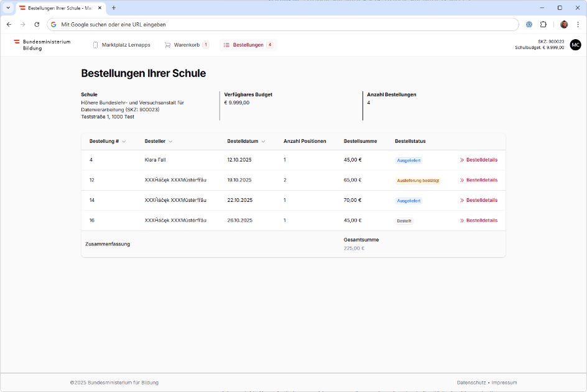Screen dimensions: 587x392
Task: Click the Zusammenfassung row label
Action: click(x=108, y=244)
